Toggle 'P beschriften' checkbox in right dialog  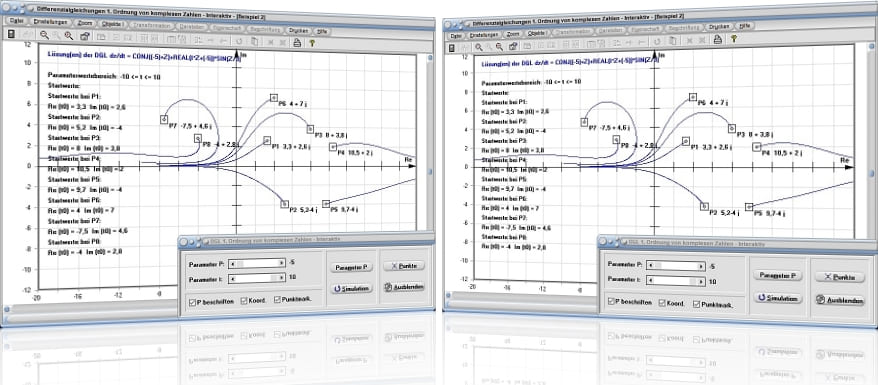click(611, 301)
